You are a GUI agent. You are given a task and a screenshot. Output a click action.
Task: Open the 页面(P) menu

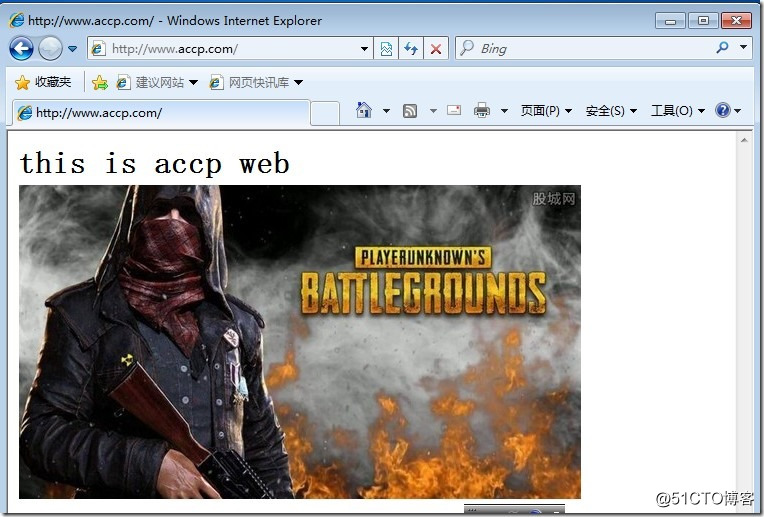(546, 111)
